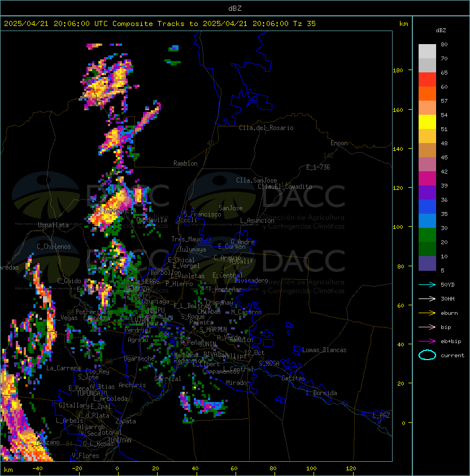
Task: Click the 'C_Guido' map label
Action: (69, 281)
